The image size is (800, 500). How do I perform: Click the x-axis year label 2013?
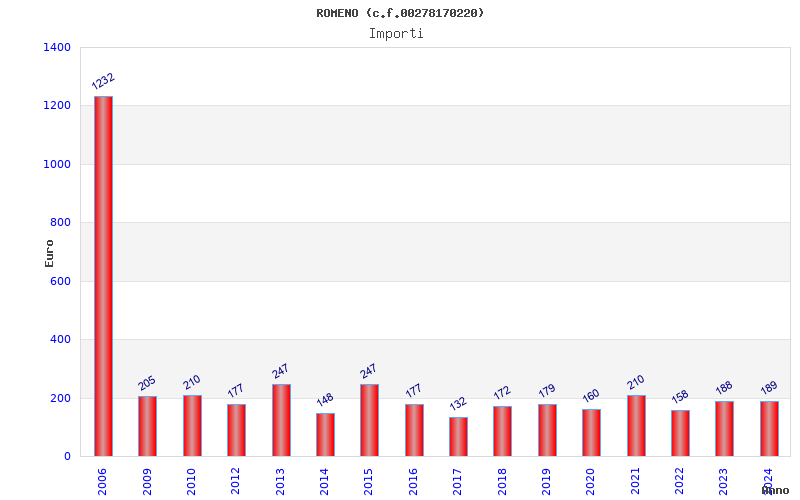(280, 482)
